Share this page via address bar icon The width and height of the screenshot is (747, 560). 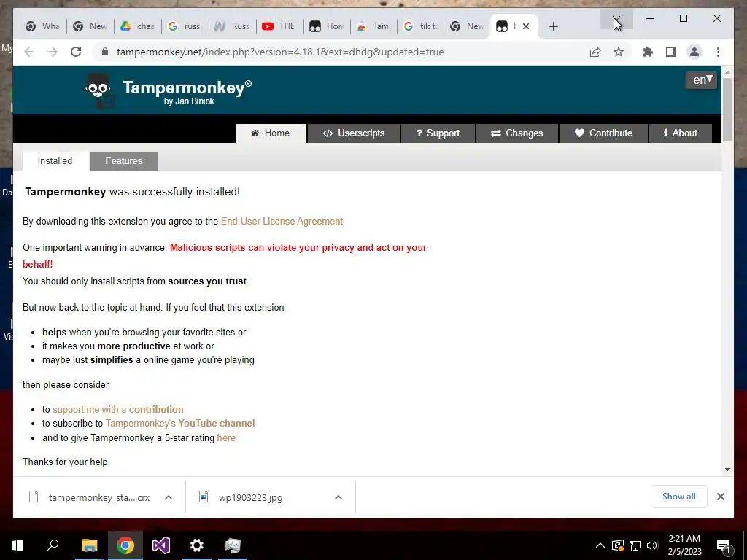[595, 52]
